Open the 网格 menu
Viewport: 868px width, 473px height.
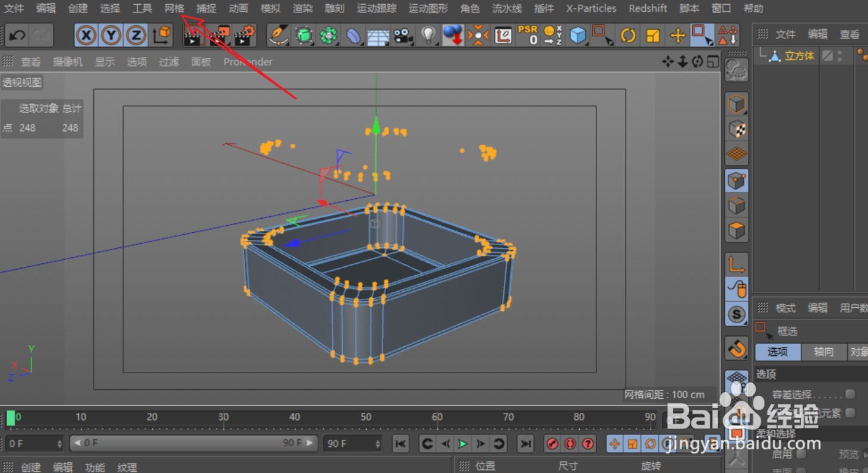pos(174,8)
